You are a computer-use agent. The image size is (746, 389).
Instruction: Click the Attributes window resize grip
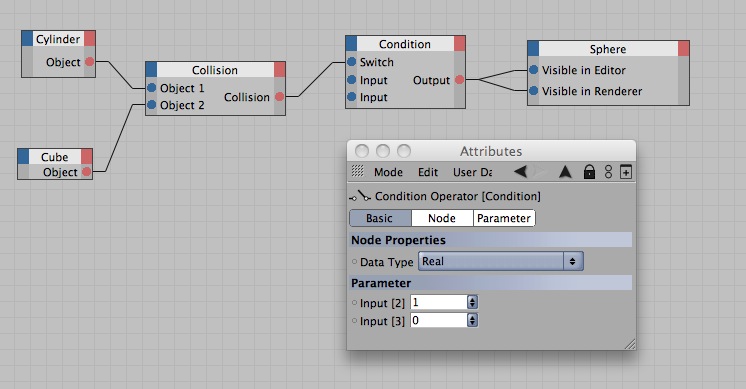(629, 344)
